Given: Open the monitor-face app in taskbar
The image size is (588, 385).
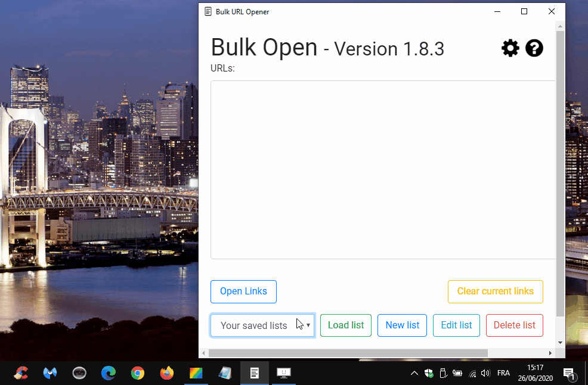Looking at the screenshot, I should pyautogui.click(x=284, y=373).
